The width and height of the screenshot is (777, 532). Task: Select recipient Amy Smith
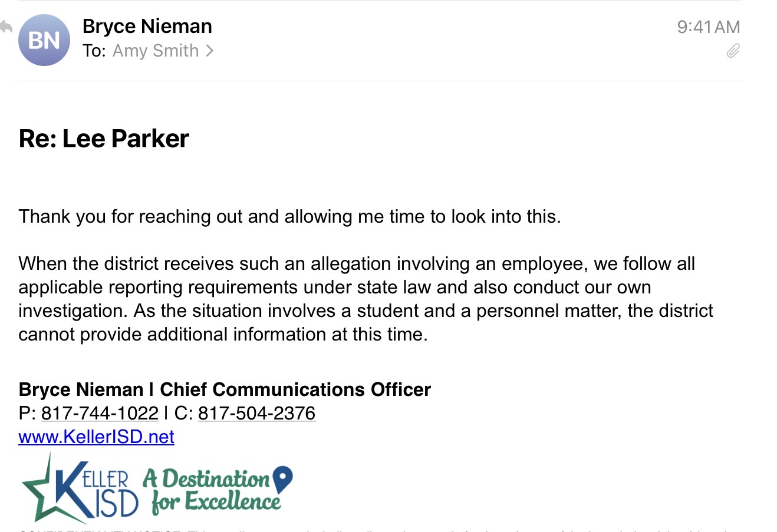156,51
